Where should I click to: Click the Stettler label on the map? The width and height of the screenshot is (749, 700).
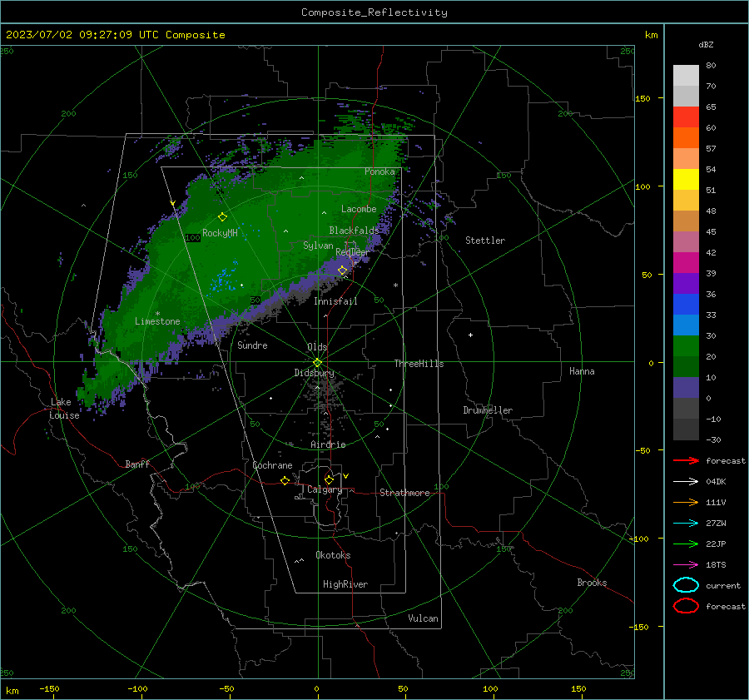(x=485, y=241)
